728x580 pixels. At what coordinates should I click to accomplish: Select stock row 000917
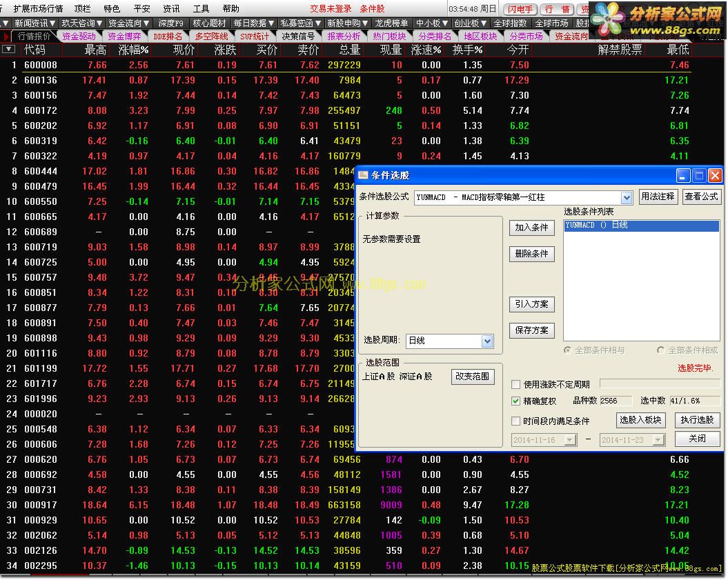[346, 505]
